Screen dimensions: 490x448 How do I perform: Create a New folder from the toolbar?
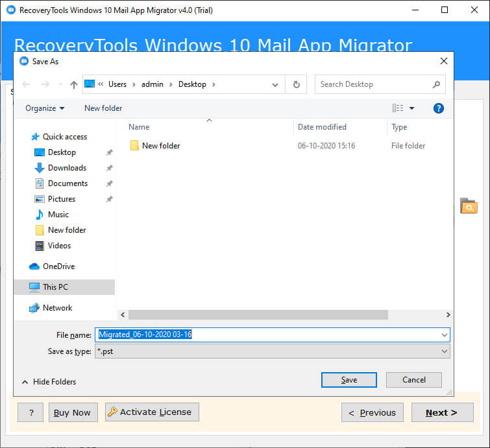coord(103,108)
